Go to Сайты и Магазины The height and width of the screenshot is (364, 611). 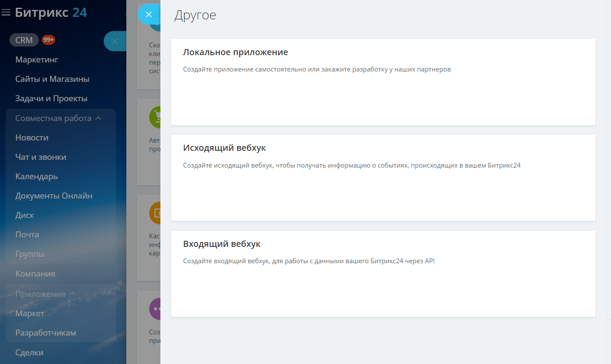tap(52, 79)
